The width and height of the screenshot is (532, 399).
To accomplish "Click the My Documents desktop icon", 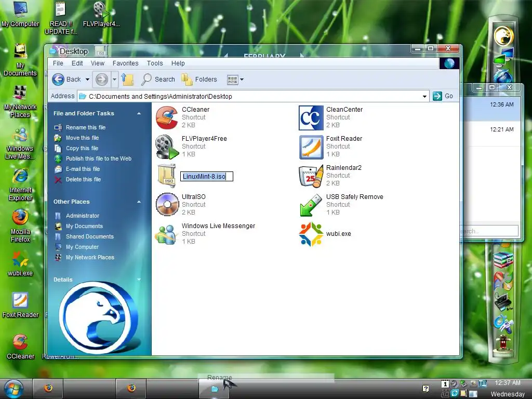I will click(x=20, y=60).
